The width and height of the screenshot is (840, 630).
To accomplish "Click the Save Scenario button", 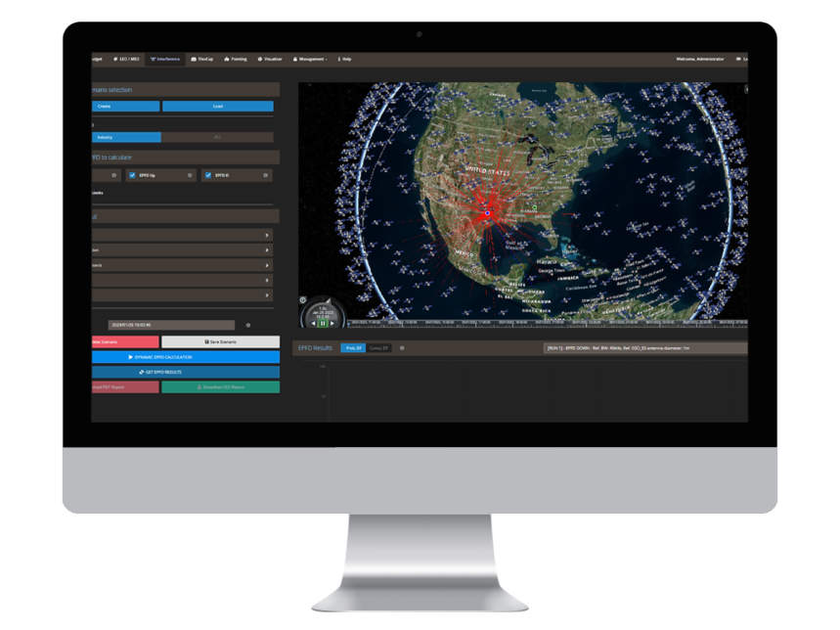I will (220, 341).
